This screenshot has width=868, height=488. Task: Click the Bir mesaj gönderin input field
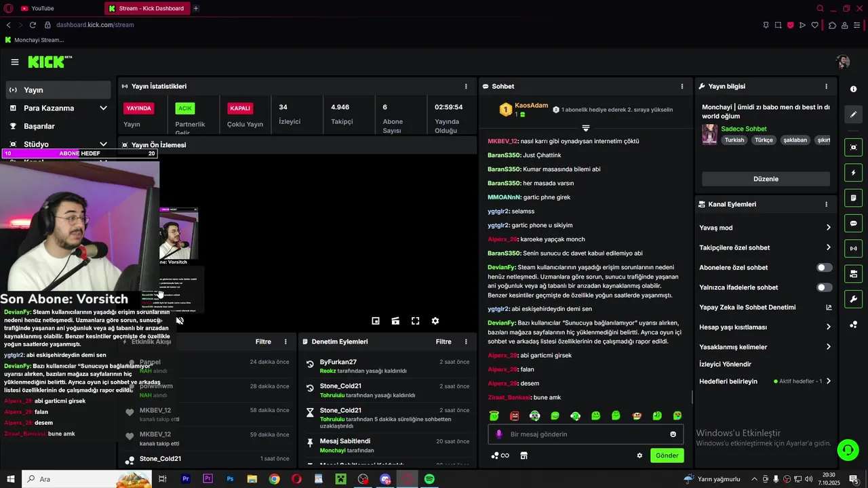[587, 434]
